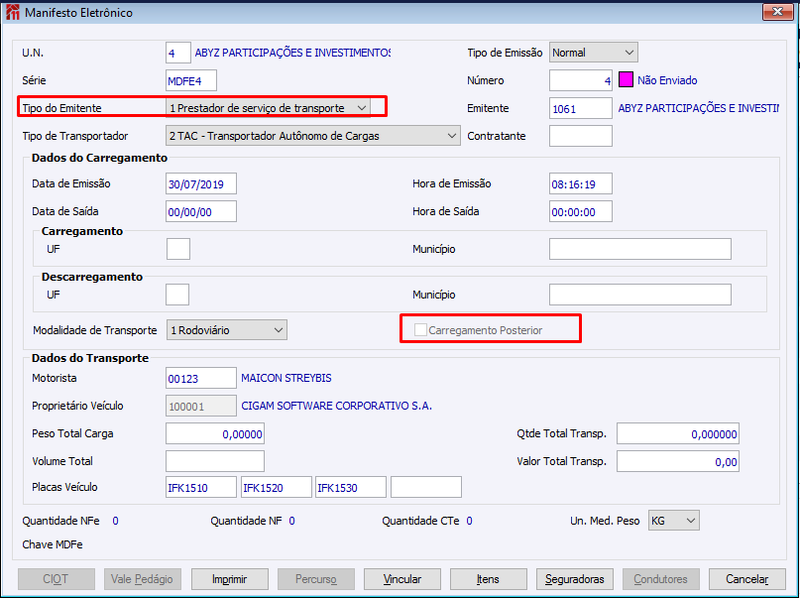Image resolution: width=800 pixels, height=598 pixels.
Task: Open the Un. Med. Peso dropdown
Action: pyautogui.click(x=673, y=520)
